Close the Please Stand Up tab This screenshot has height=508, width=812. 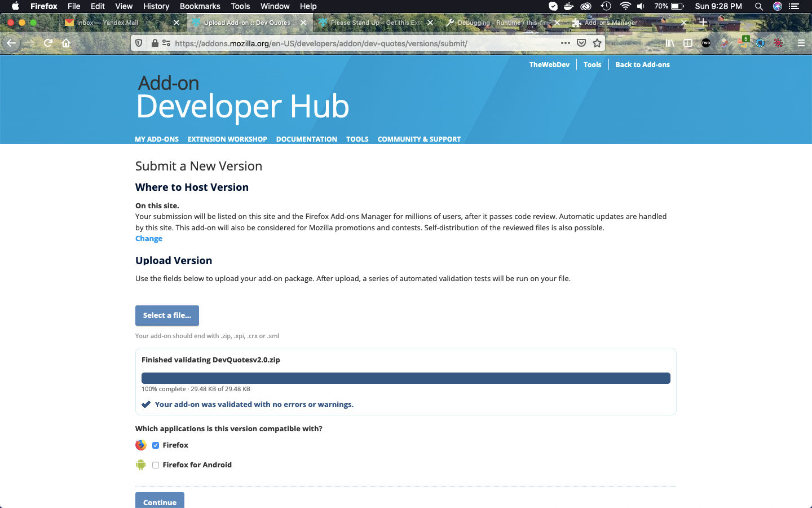[430, 23]
